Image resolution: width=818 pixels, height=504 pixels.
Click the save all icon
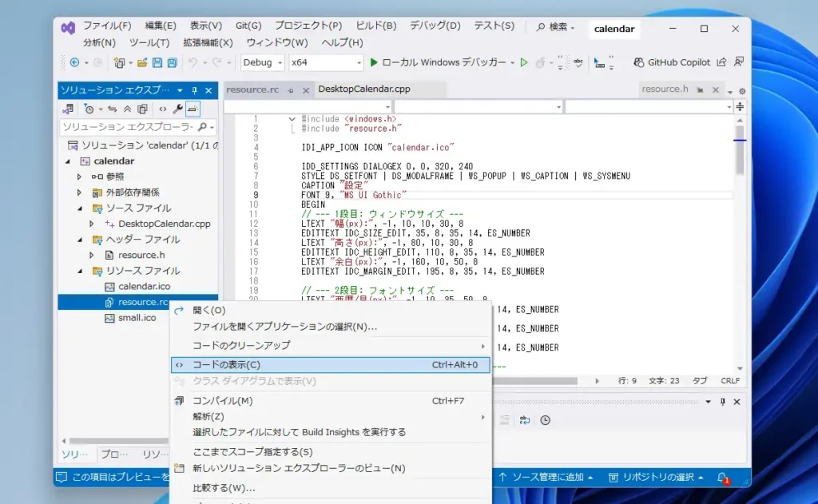(173, 62)
